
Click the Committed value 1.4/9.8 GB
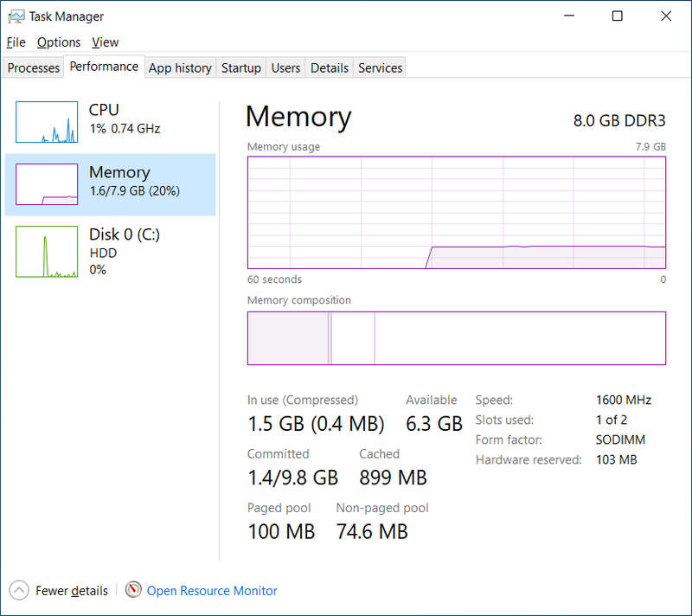tap(293, 478)
